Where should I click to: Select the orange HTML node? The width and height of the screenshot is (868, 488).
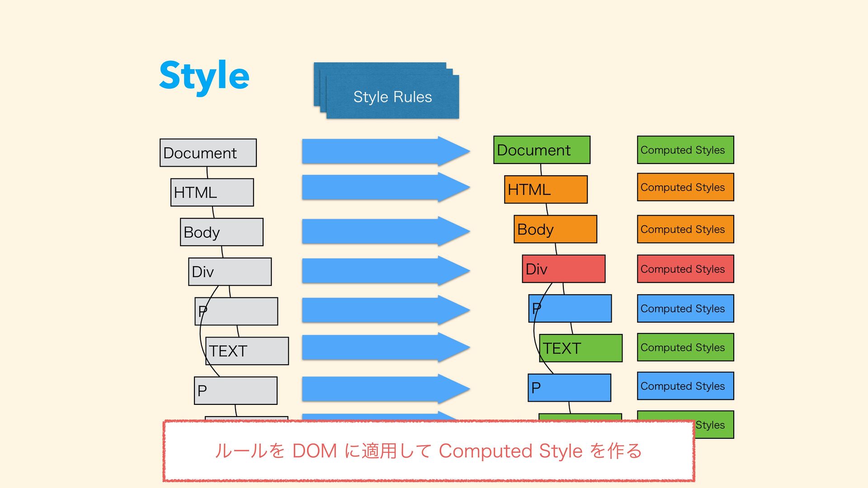[x=546, y=190]
